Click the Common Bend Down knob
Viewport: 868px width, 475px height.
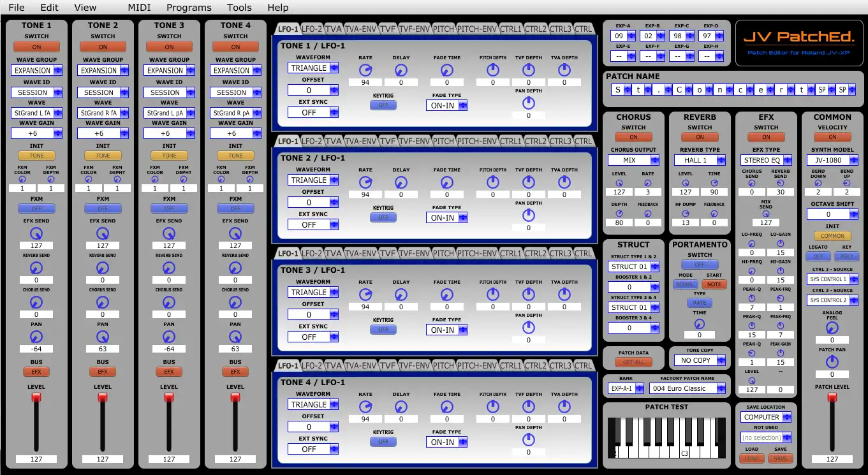tap(818, 183)
